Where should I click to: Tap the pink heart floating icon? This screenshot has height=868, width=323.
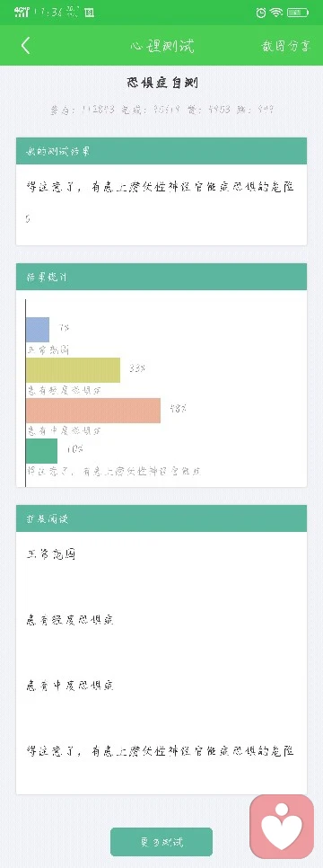282,827
